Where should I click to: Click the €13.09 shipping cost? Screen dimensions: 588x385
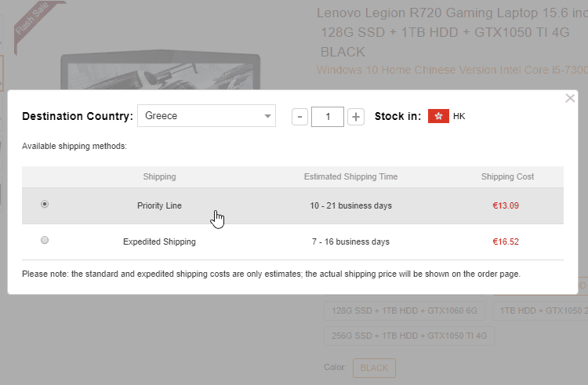tap(506, 205)
